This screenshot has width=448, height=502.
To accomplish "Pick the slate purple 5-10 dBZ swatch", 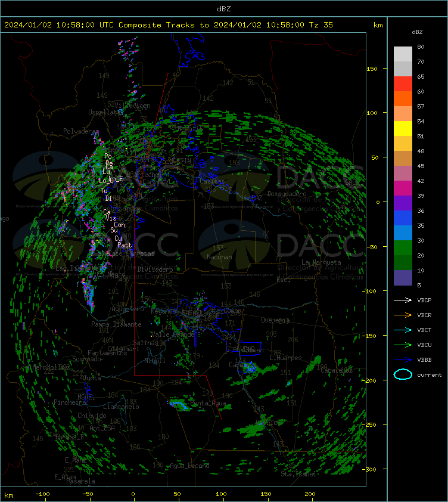I will click(x=403, y=278).
